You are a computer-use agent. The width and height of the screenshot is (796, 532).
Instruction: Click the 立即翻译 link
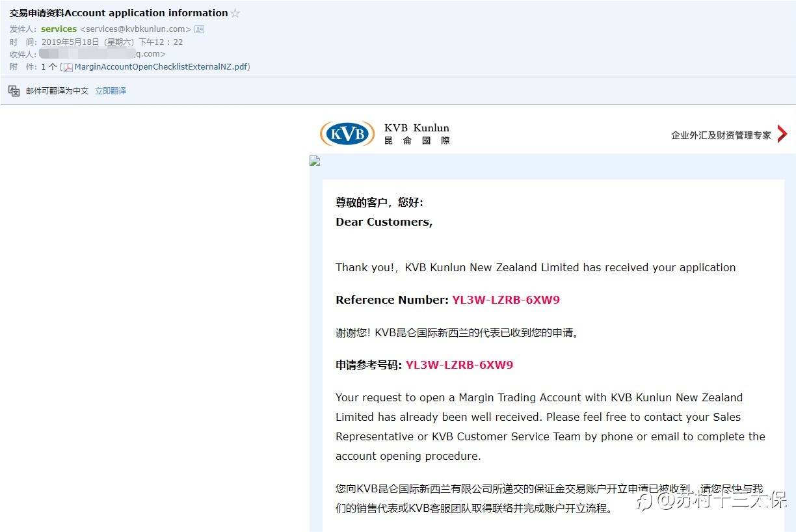(111, 91)
